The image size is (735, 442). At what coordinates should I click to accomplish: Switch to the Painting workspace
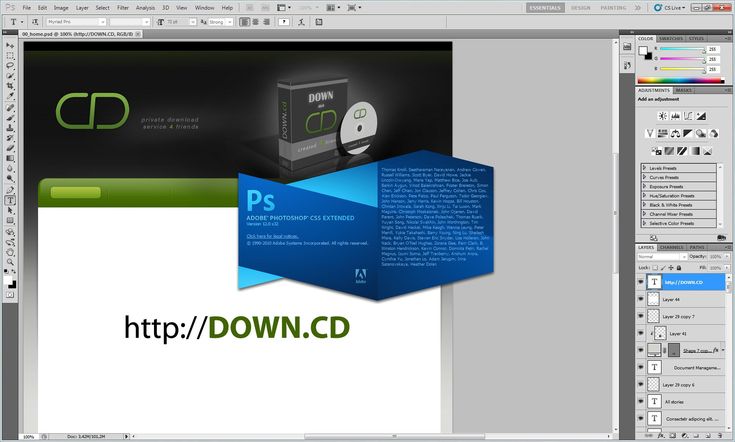(x=613, y=7)
